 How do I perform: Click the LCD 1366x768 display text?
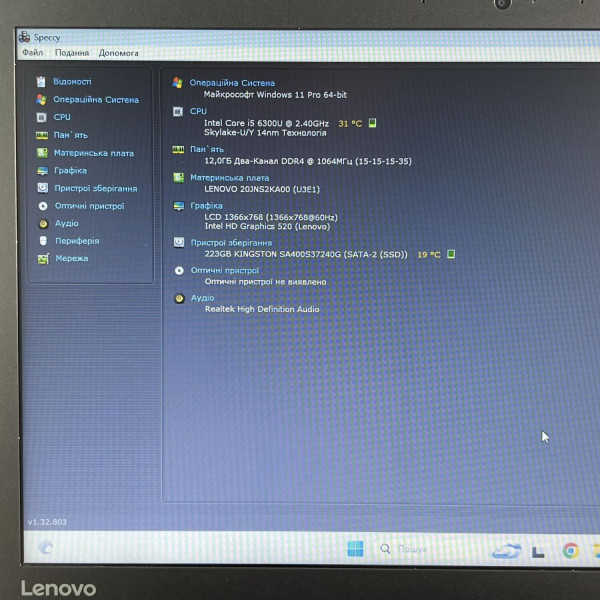[x=271, y=217]
